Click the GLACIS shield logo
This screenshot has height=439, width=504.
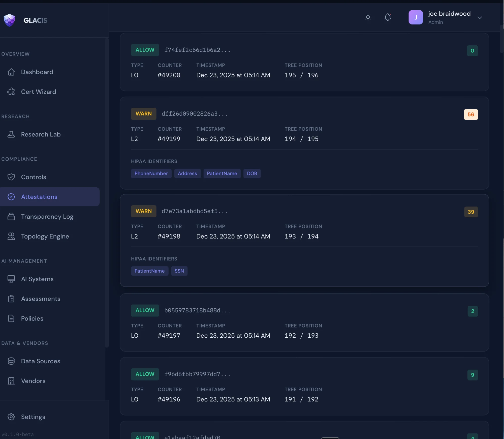[x=10, y=20]
